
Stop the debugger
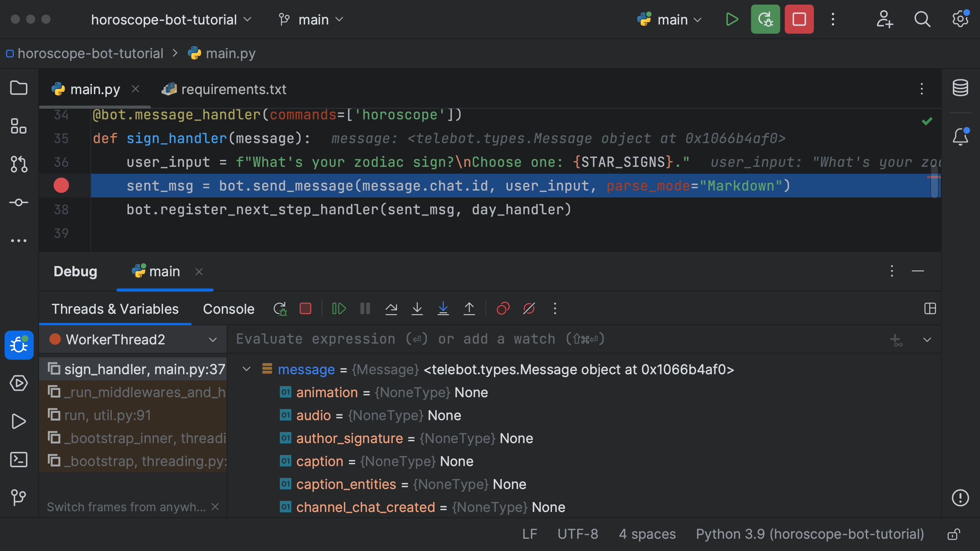tap(305, 309)
